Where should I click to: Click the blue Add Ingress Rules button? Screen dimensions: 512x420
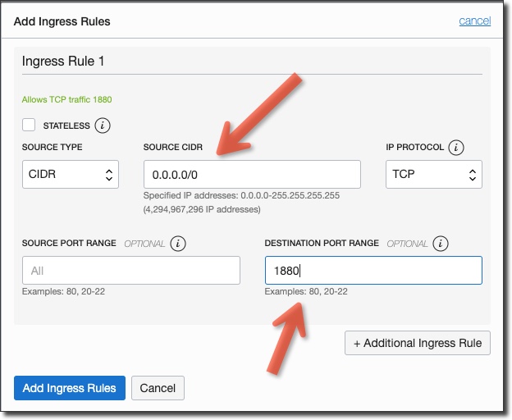(70, 388)
